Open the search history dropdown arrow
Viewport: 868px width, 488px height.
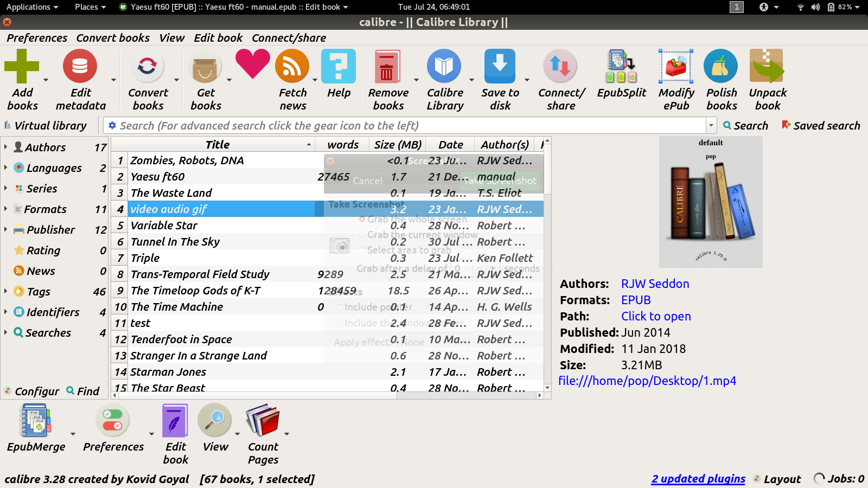pos(711,126)
